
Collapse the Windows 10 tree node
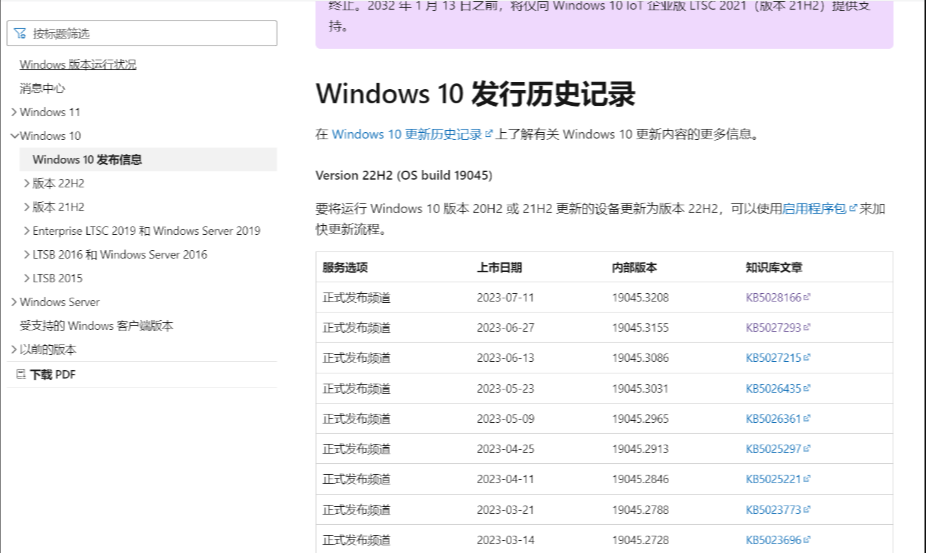pyautogui.click(x=14, y=135)
